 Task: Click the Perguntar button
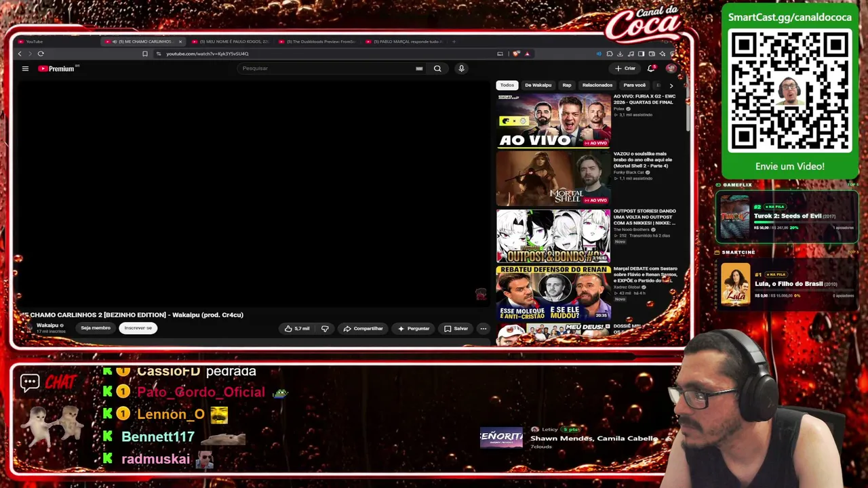point(414,329)
